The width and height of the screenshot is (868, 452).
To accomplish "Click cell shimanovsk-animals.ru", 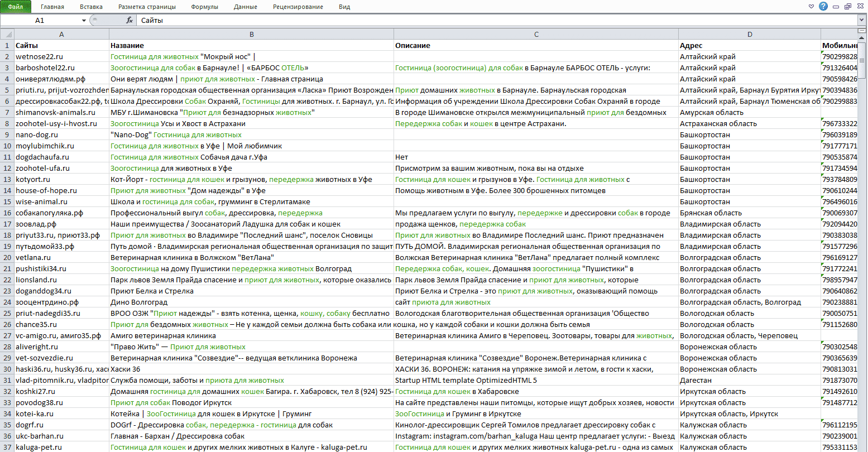I will tap(61, 112).
